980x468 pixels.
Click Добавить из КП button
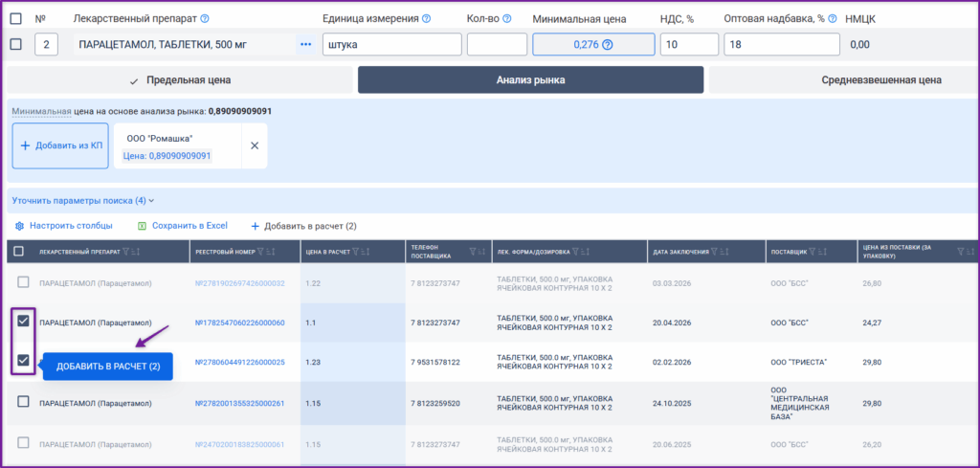click(60, 145)
